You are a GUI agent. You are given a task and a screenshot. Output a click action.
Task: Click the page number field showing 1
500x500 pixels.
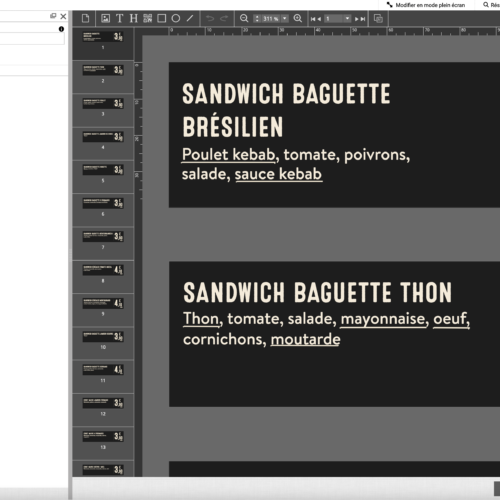click(x=334, y=19)
